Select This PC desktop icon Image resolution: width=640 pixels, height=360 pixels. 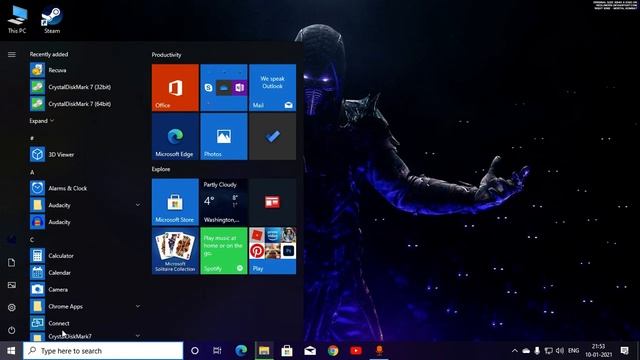click(17, 20)
